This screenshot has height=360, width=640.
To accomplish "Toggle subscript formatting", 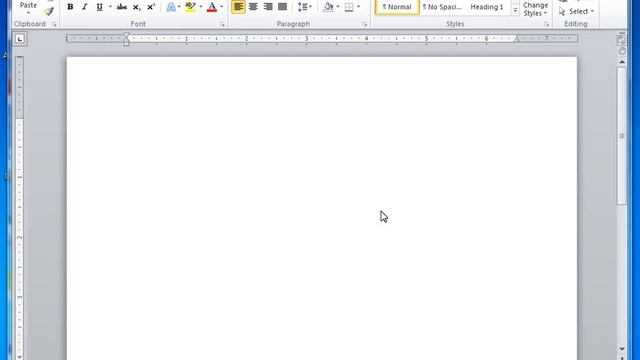I will pyautogui.click(x=136, y=7).
